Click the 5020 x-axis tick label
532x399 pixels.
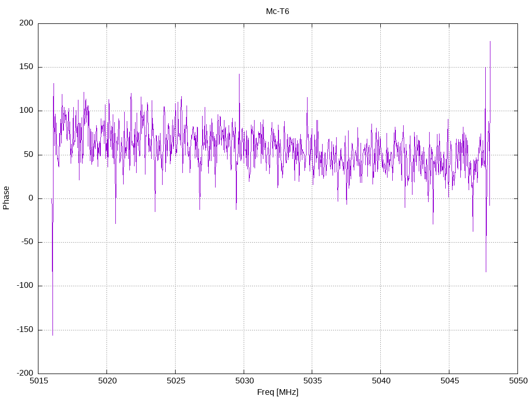[107, 381]
